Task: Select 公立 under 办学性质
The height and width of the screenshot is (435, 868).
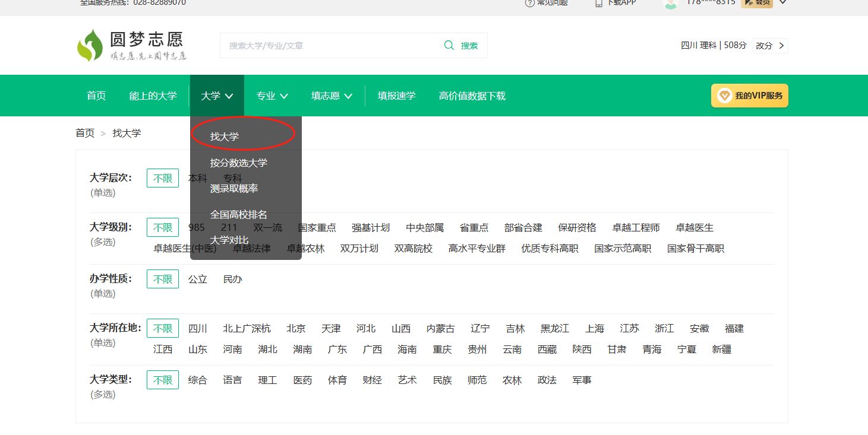Action: (x=198, y=280)
